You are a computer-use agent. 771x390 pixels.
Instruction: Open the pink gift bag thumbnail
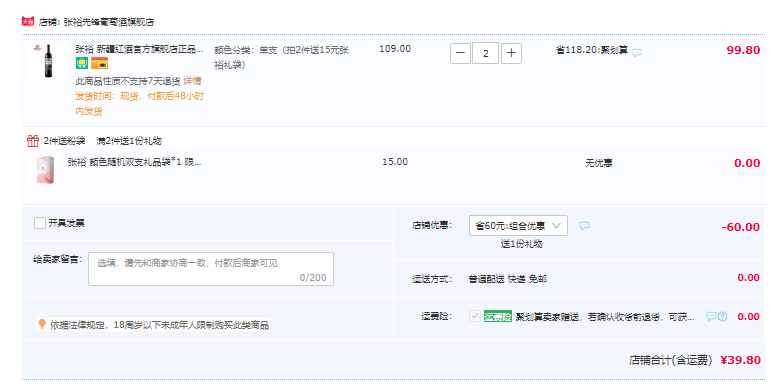click(x=45, y=170)
